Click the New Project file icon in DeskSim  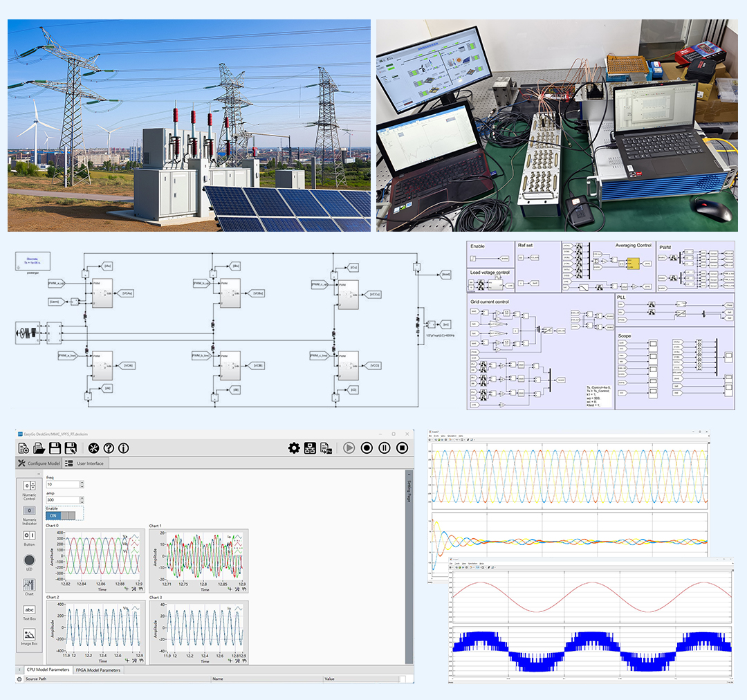point(24,448)
